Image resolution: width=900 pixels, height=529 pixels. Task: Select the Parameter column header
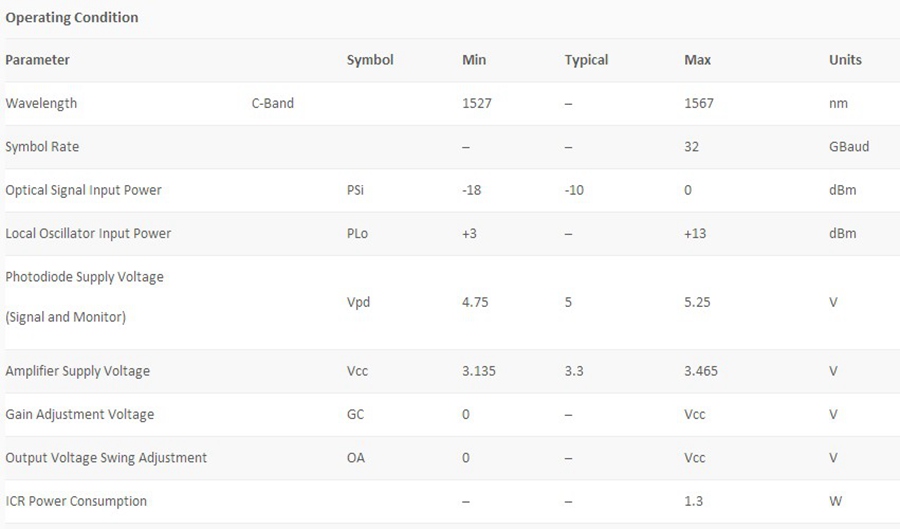pyautogui.click(x=38, y=60)
